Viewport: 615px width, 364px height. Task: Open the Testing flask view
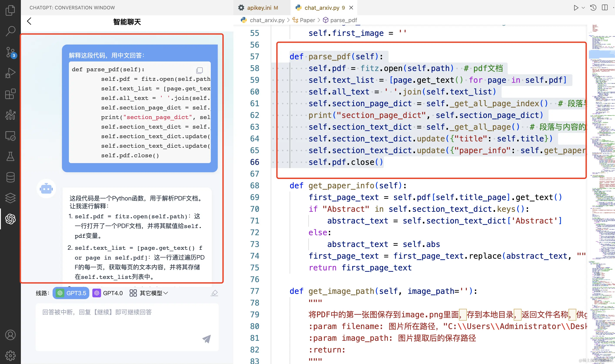(x=10, y=156)
